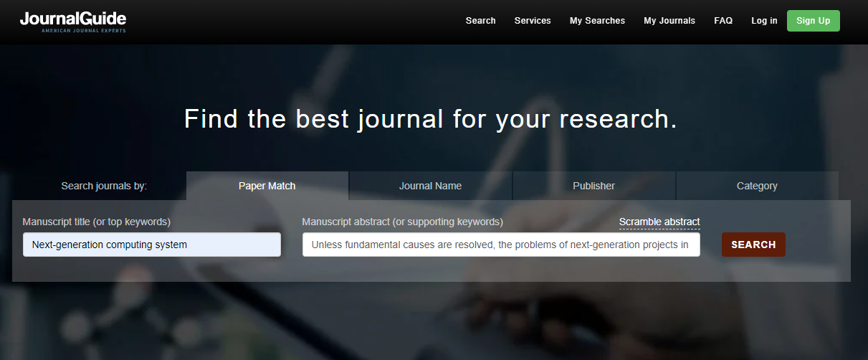
Task: Click the "Find the best journal" headline
Action: [x=430, y=119]
